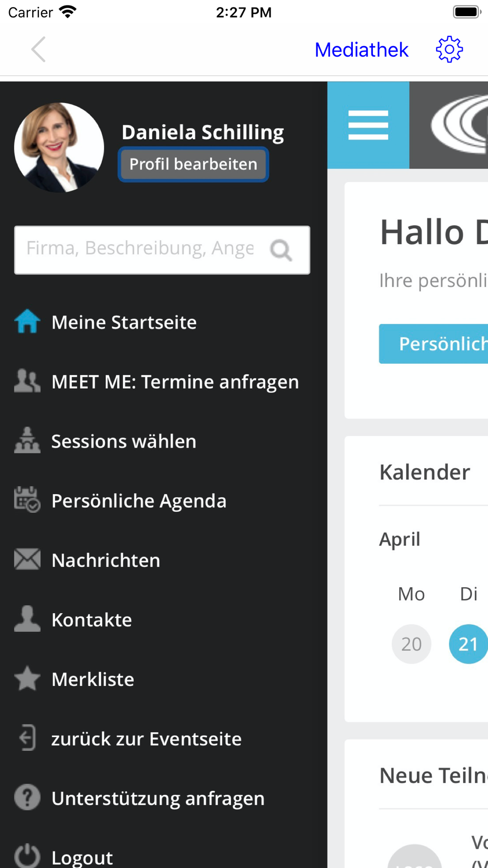Open the Kontakte menu entry

pos(92,620)
